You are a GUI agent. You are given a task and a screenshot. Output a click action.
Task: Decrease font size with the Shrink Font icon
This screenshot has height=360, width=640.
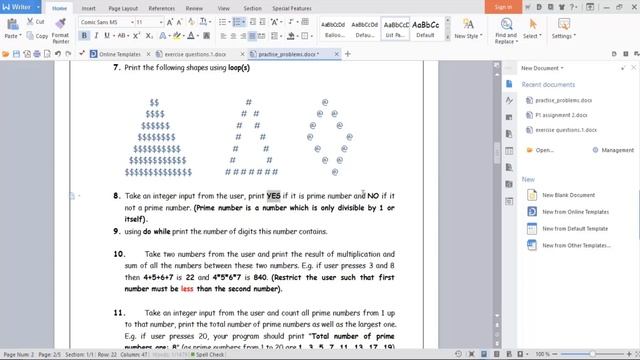[179, 22]
